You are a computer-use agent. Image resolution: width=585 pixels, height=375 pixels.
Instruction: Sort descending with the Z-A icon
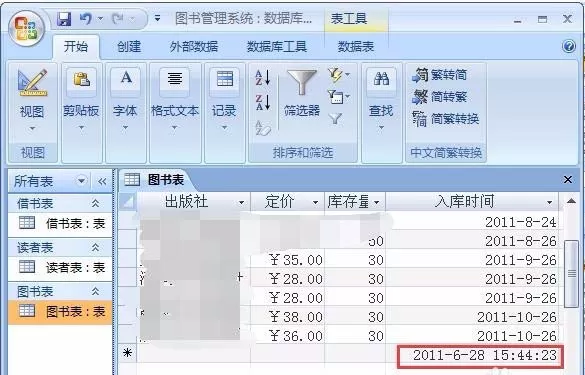[263, 102]
